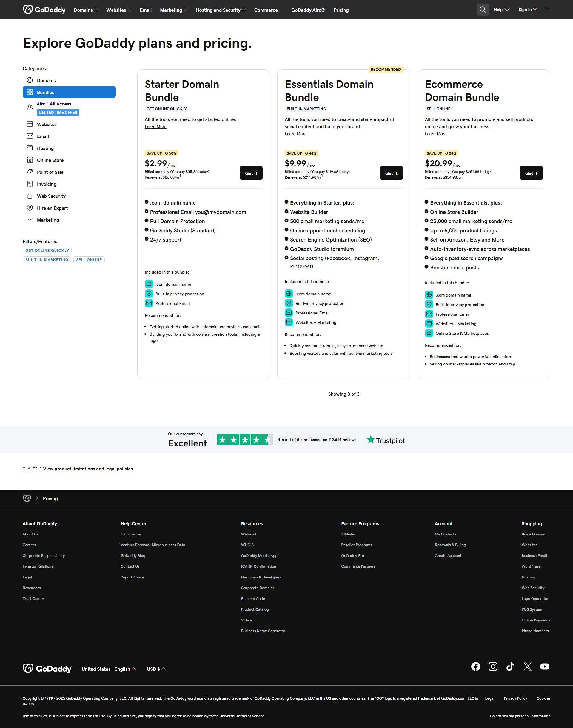Open Pricing in the top navigation

(x=341, y=10)
